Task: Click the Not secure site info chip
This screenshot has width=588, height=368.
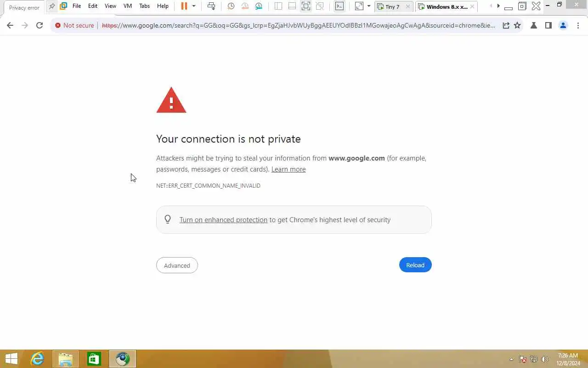Action: [74, 25]
